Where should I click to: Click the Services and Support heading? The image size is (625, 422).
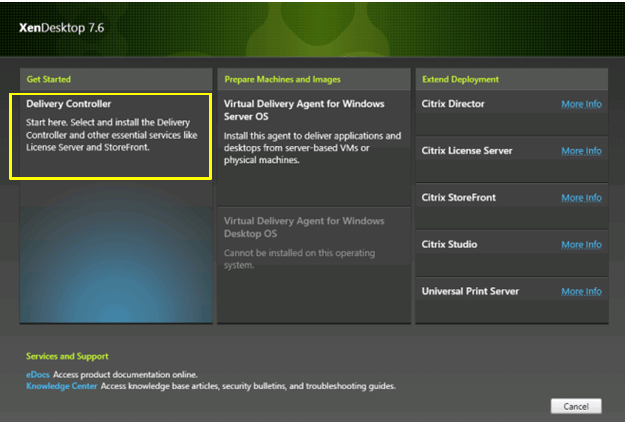coord(67,356)
